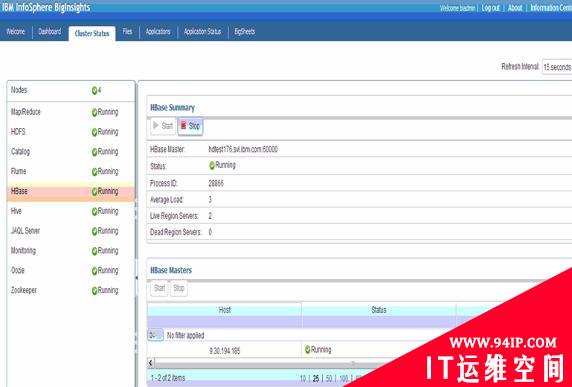Sort the table by Status column

click(379, 310)
